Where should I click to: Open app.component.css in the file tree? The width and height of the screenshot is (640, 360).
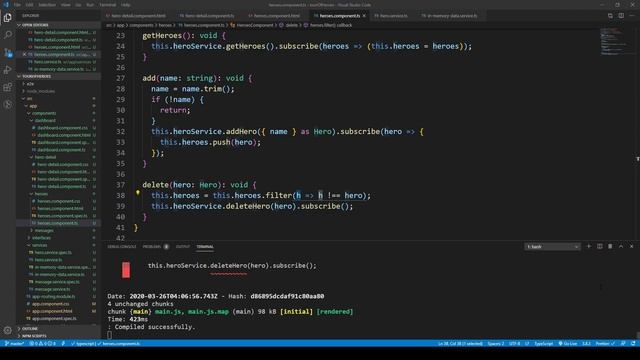coord(50,304)
